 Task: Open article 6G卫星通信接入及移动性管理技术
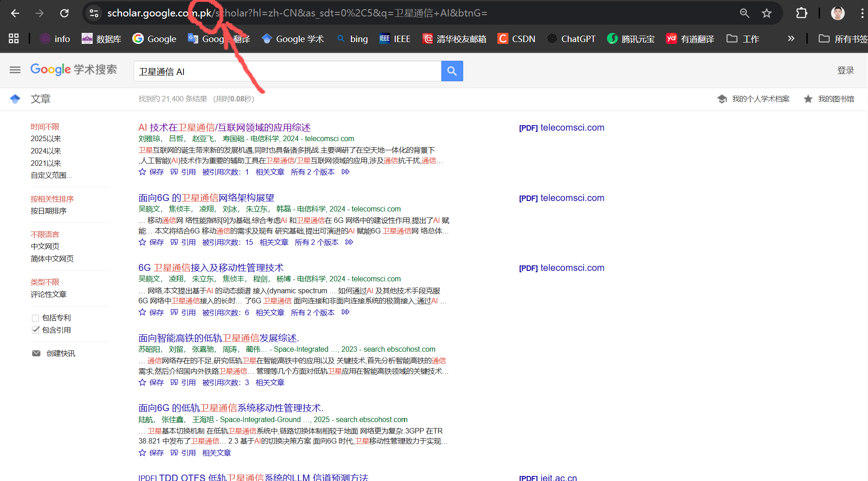[x=211, y=268]
